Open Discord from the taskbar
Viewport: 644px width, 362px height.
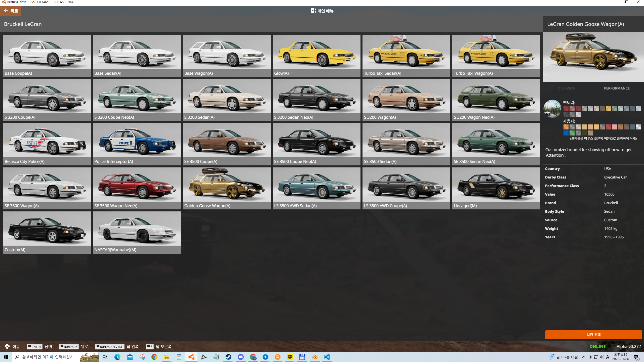[x=241, y=357]
